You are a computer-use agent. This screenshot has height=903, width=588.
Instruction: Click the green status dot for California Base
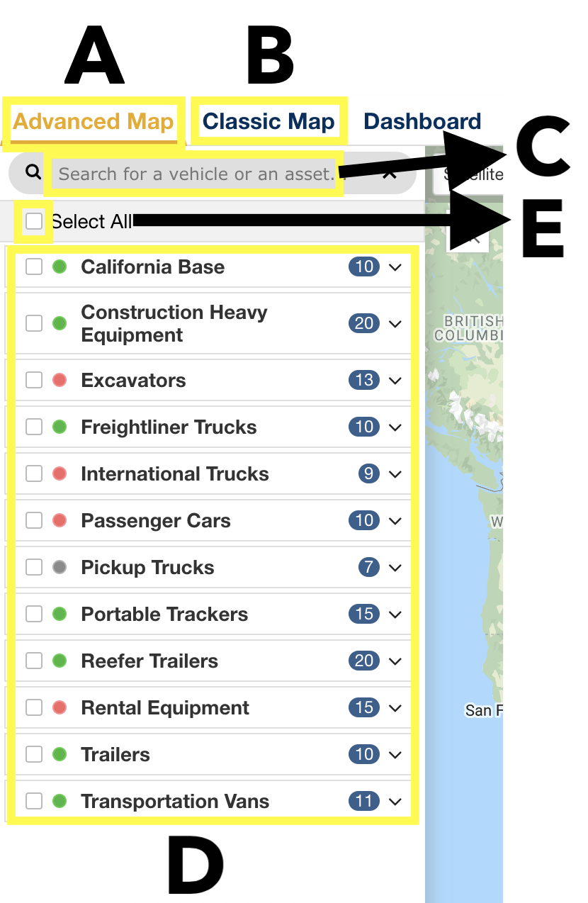click(60, 267)
